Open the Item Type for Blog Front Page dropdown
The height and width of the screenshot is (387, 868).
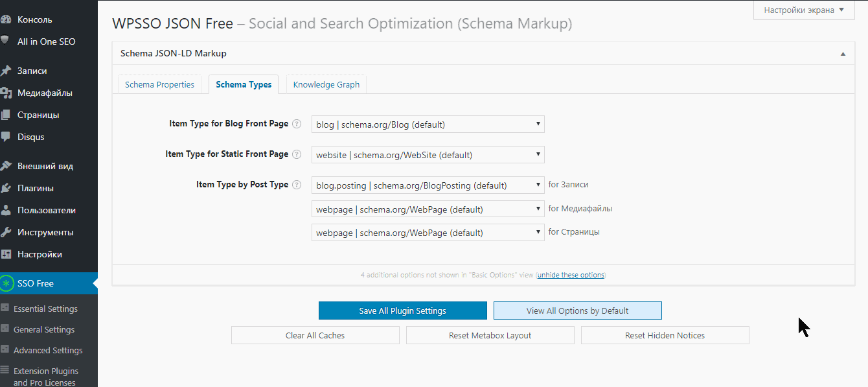coord(428,124)
